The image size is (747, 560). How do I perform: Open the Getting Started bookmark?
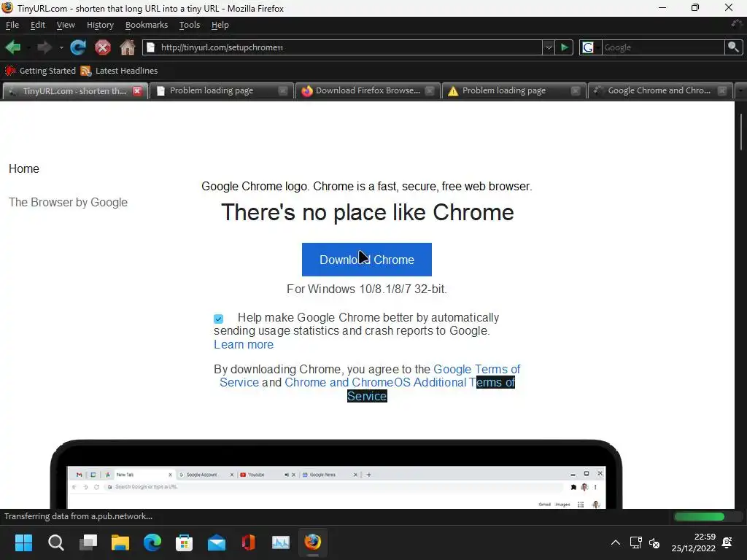click(40, 71)
